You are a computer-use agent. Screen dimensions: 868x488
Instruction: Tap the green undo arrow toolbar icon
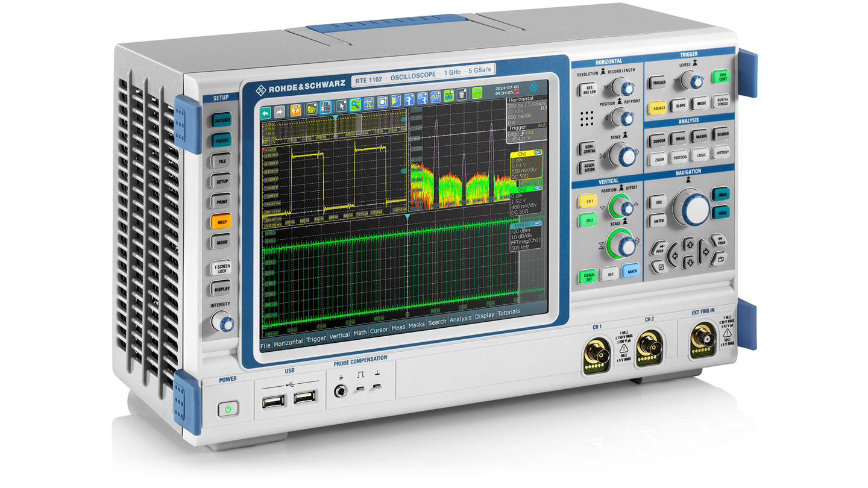266,111
